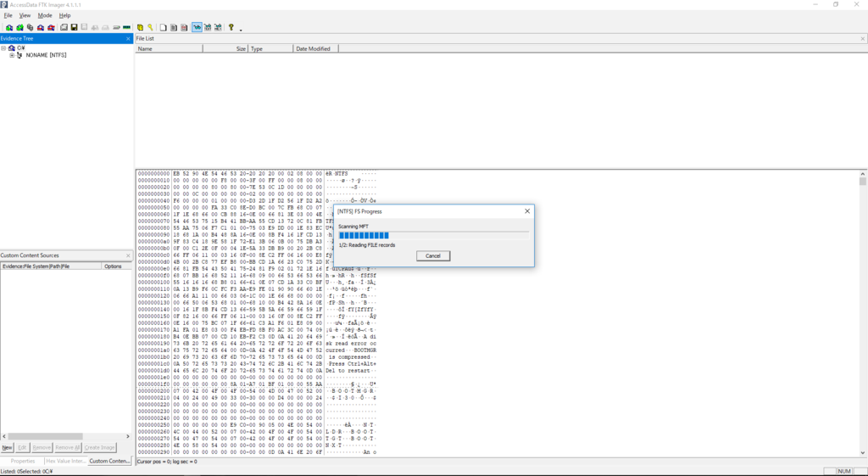
Task: Click the Export Files blank page icon
Action: point(164,27)
